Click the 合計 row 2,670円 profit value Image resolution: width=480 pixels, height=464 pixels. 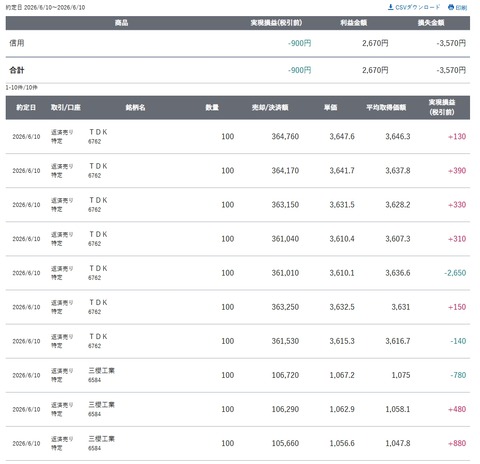click(375, 70)
